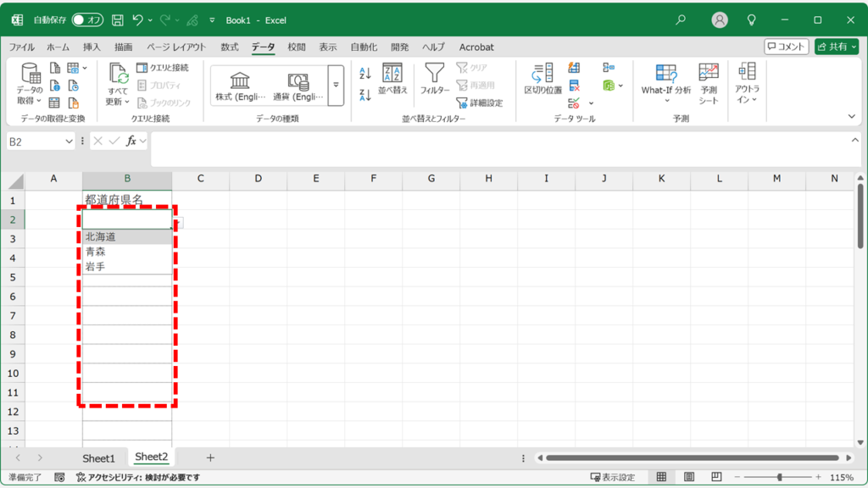The image size is (868, 488).
Task: Click the lightbulb ideas icon
Action: click(x=751, y=20)
